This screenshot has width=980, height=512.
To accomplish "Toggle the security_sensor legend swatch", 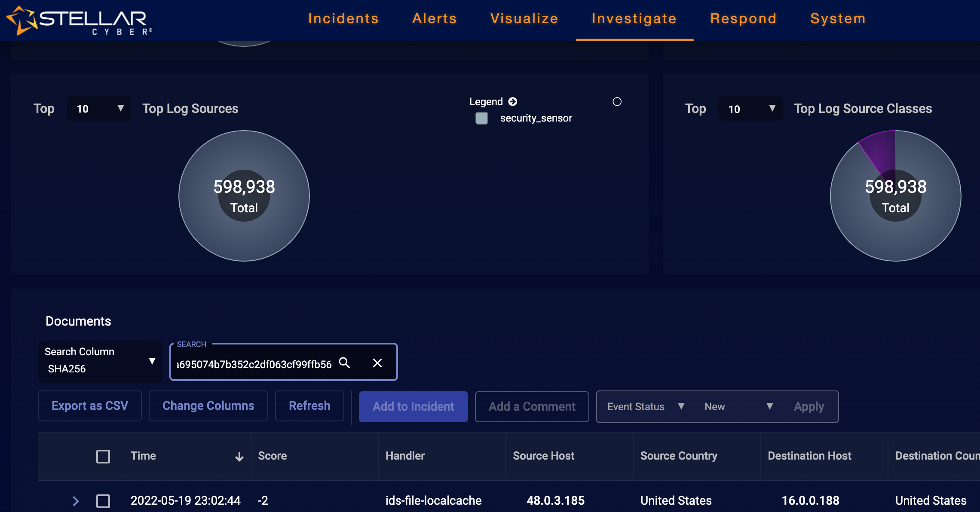I will [x=482, y=118].
